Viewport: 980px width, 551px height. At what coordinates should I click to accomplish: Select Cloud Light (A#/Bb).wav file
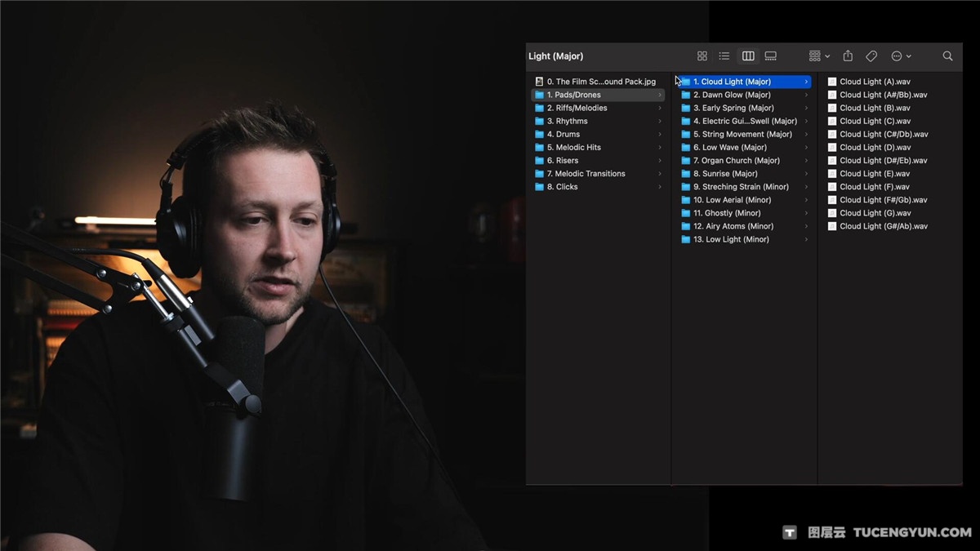pos(877,95)
